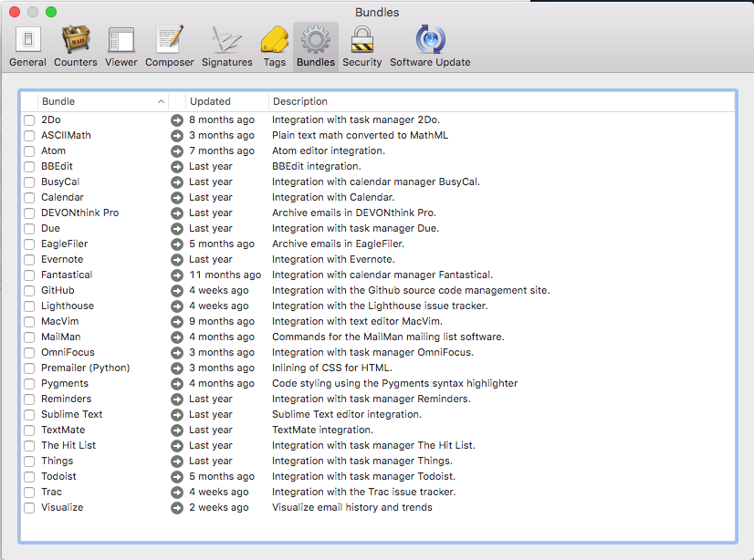Click the "9 months ago" updated cell
754x560 pixels.
coord(222,321)
